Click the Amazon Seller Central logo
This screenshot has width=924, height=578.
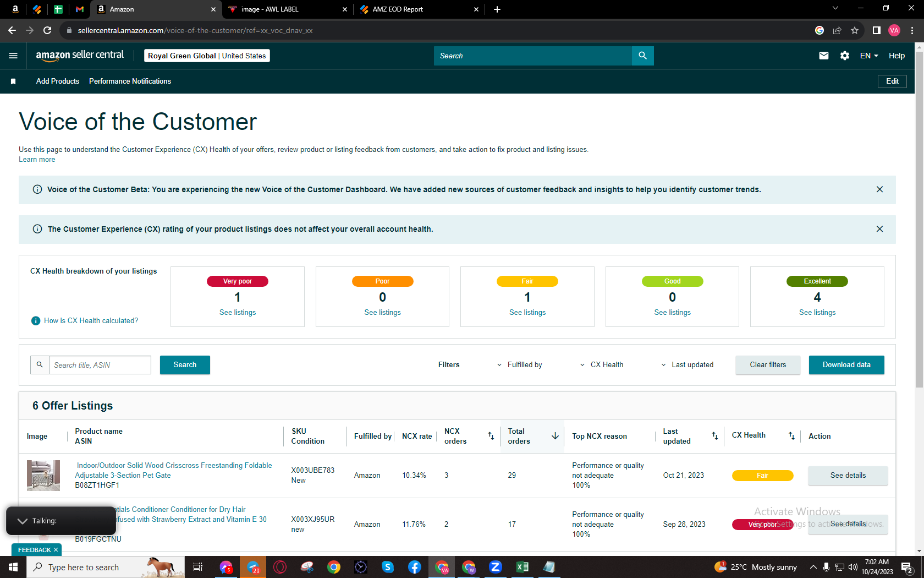point(80,56)
